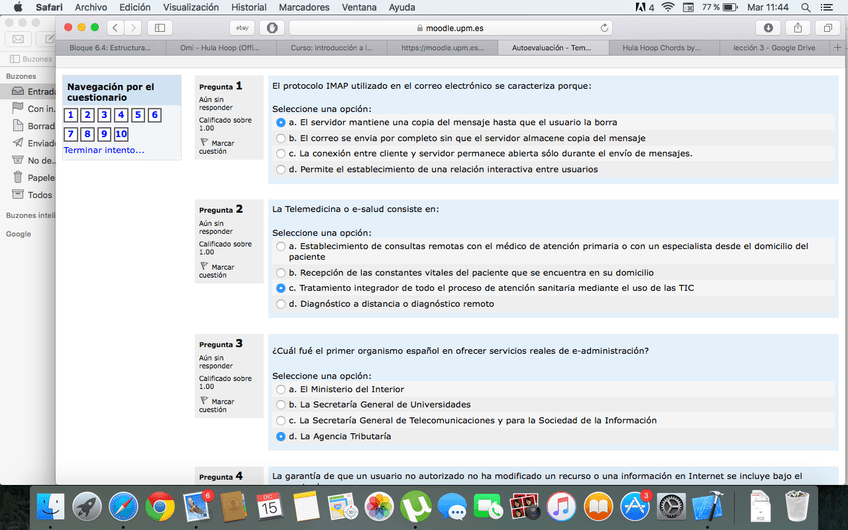The height and width of the screenshot is (530, 848).
Task: Flag Pregunta 2 with Marcar cuestión
Action: [x=216, y=271]
